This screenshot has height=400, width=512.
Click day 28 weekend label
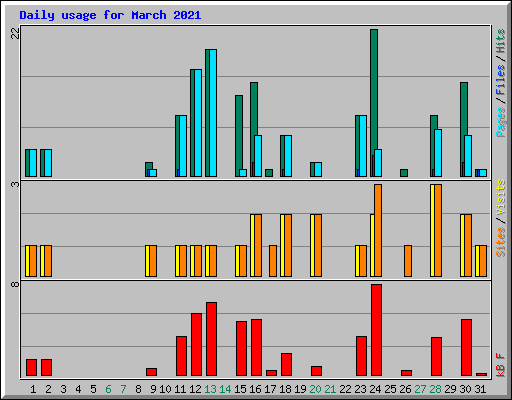[435, 389]
